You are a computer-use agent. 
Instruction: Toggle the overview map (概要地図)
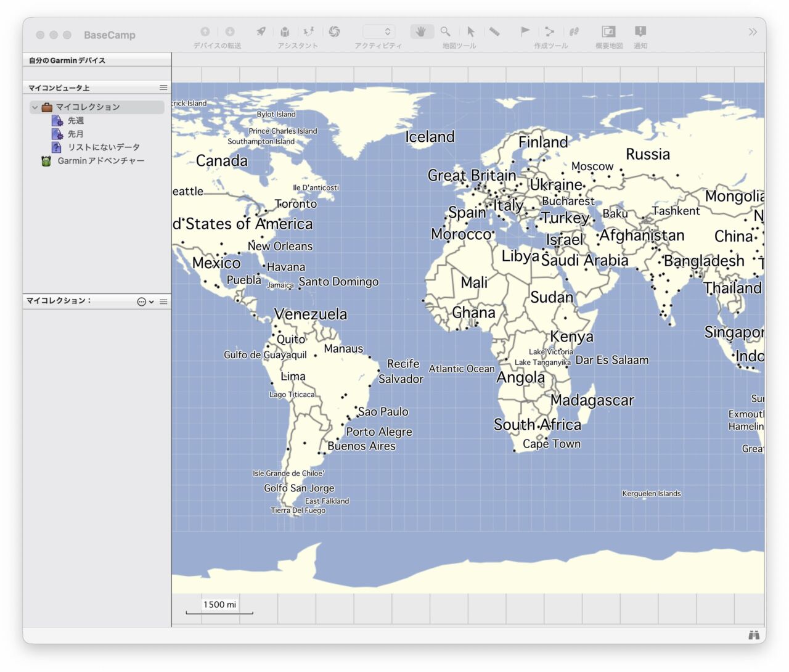pyautogui.click(x=608, y=31)
